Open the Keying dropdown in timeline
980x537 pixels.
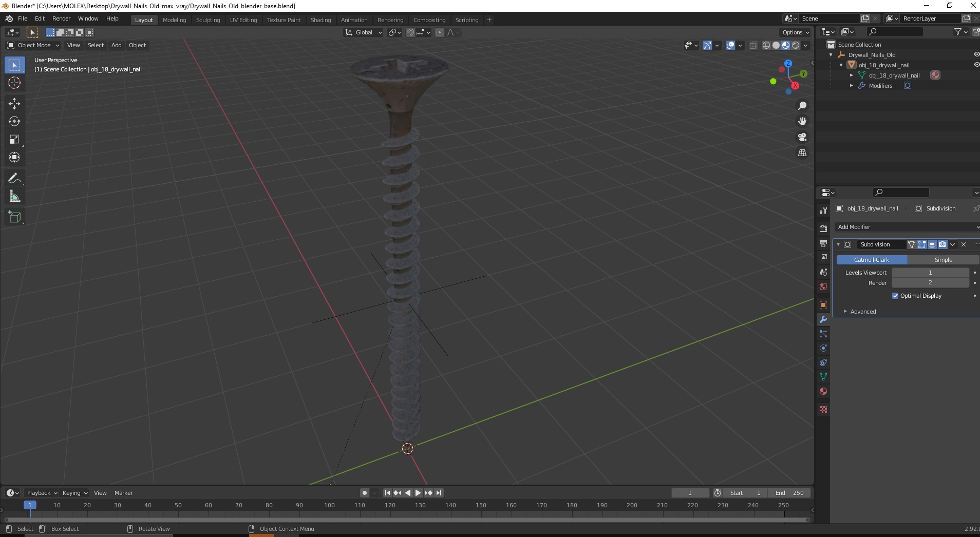pyautogui.click(x=74, y=493)
